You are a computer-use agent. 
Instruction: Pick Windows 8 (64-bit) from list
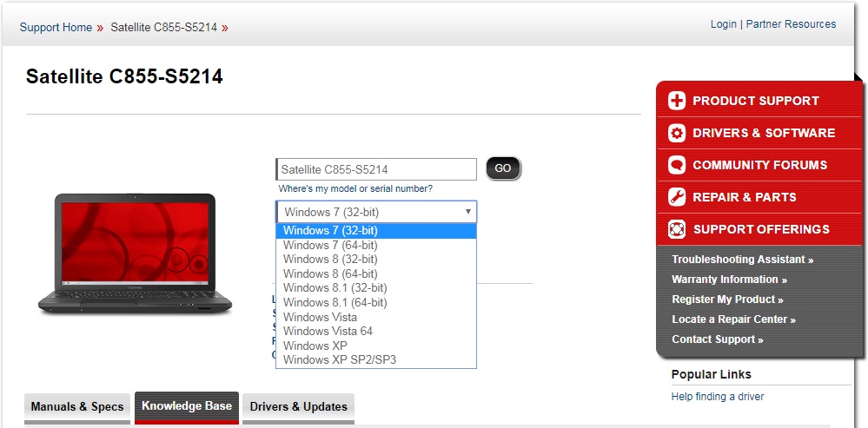click(x=376, y=273)
